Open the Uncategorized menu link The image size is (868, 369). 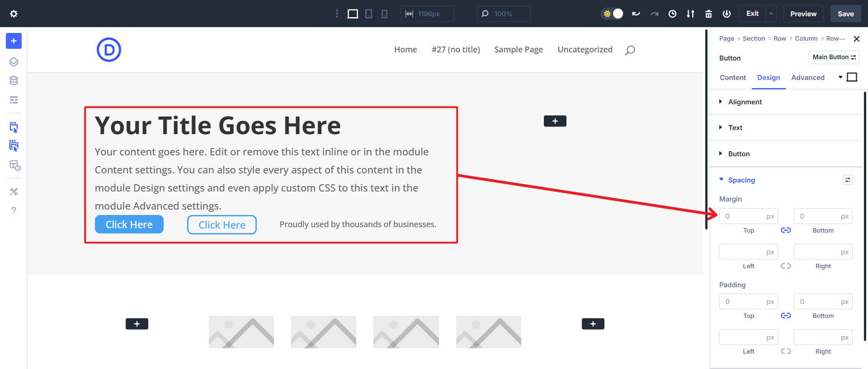click(x=585, y=50)
